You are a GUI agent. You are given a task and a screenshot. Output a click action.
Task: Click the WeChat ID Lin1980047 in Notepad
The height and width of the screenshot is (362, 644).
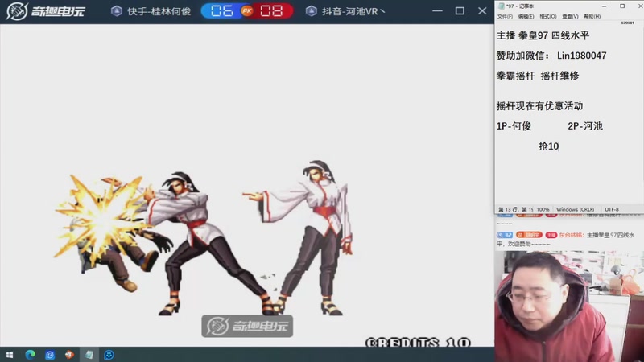[581, 56]
